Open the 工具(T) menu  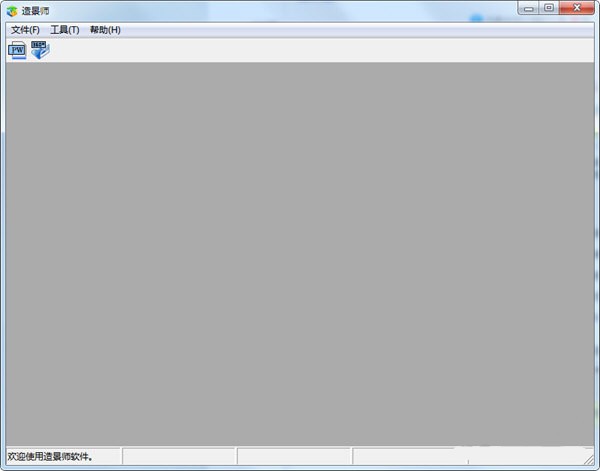[x=65, y=30]
